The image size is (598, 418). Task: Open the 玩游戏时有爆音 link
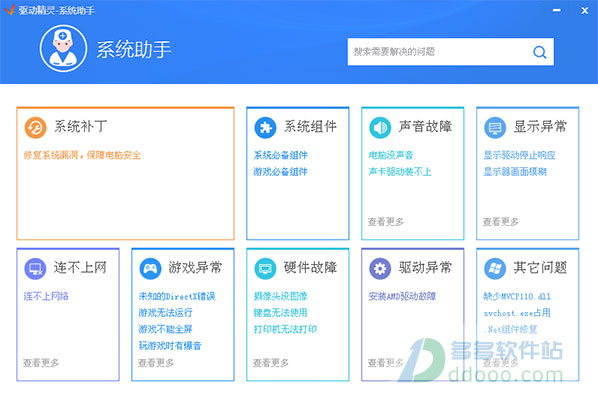tap(170, 346)
